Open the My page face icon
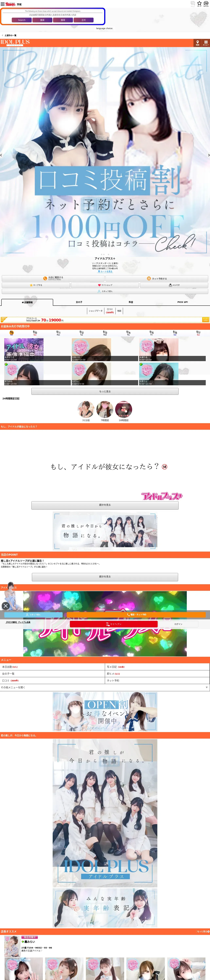Viewport: 210px width, 980px height. coord(206,3)
